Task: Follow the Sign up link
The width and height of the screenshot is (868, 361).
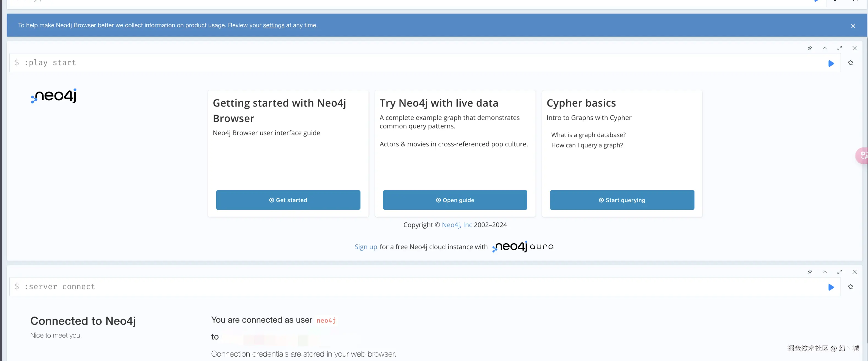Action: pyautogui.click(x=365, y=247)
